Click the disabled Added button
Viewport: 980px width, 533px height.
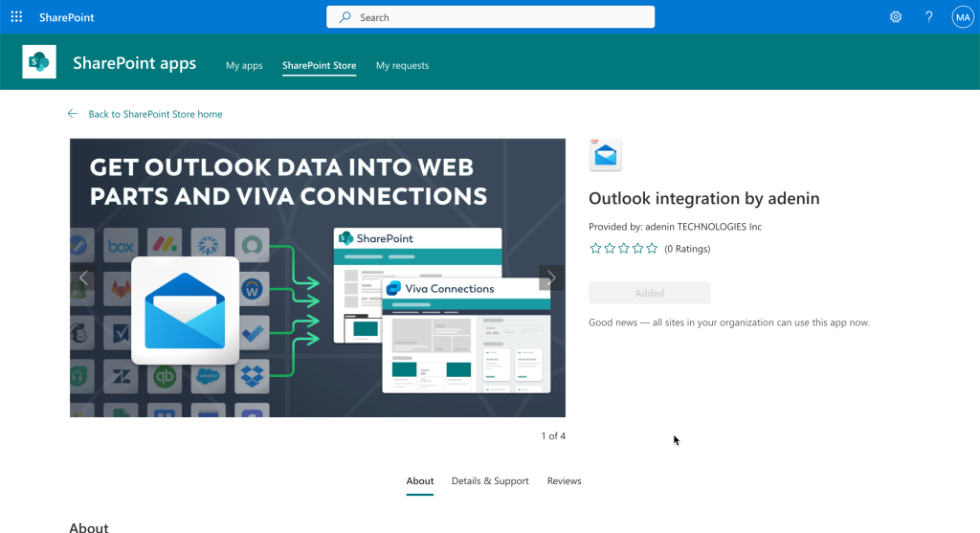pos(650,293)
